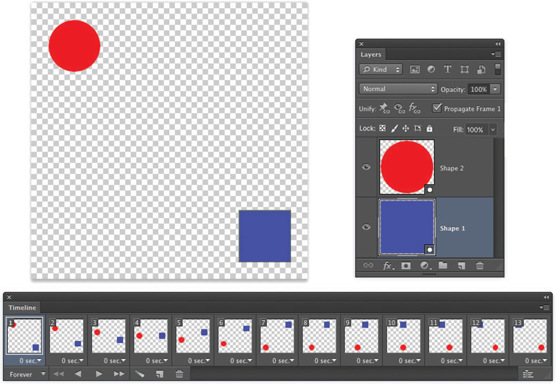
Task: Add a layer mask
Action: [x=406, y=266]
